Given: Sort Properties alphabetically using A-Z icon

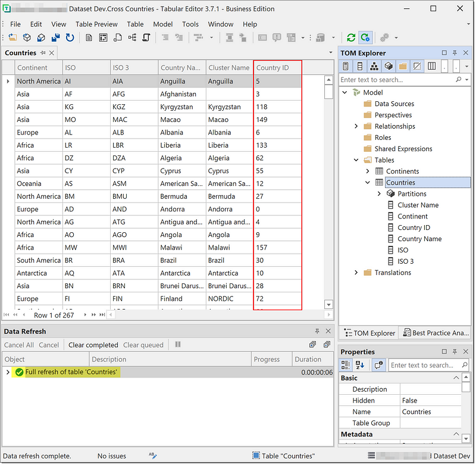Looking at the screenshot, I should [360, 364].
